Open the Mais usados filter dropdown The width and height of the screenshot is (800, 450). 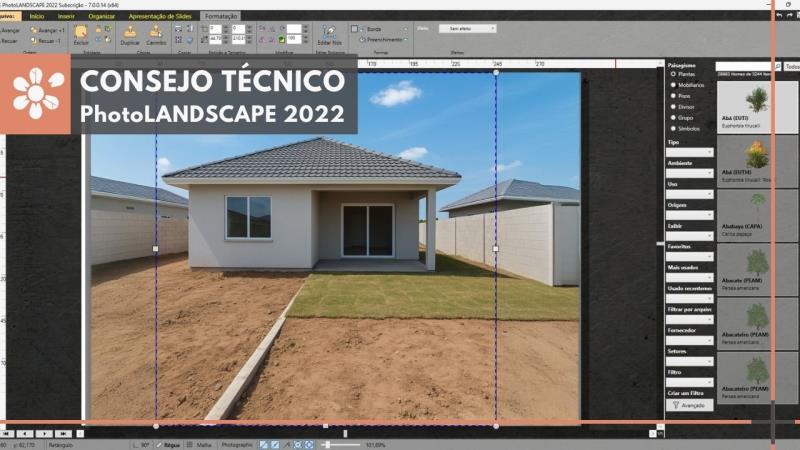(x=689, y=278)
